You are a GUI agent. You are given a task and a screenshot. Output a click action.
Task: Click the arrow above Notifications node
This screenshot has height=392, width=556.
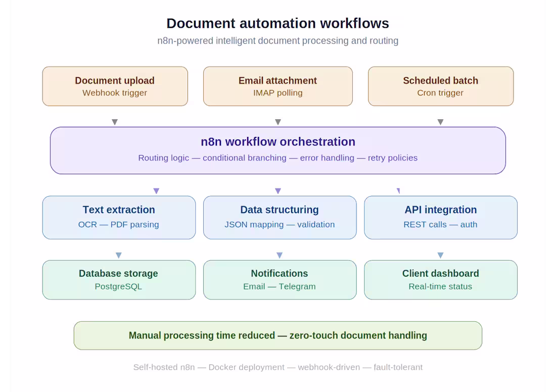tap(280, 255)
